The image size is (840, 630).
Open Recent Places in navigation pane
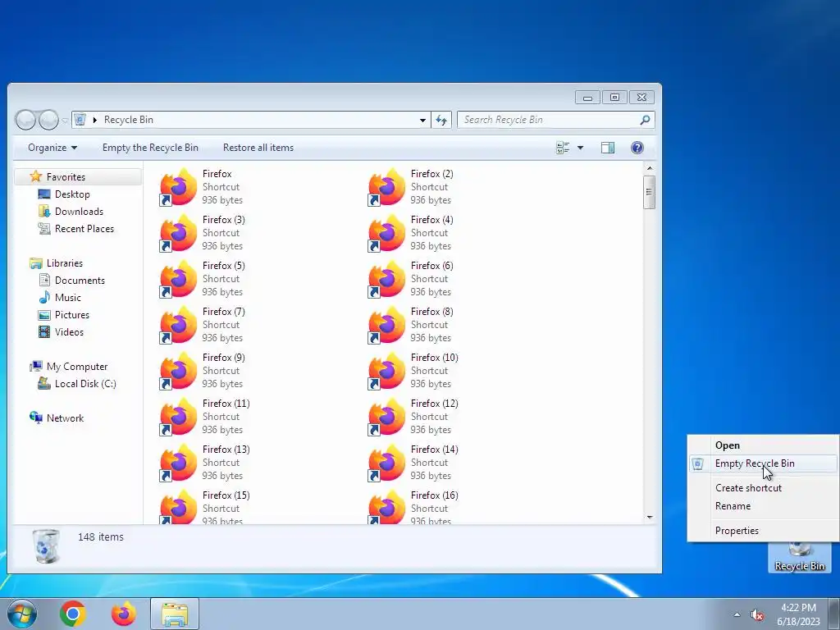[x=84, y=229]
